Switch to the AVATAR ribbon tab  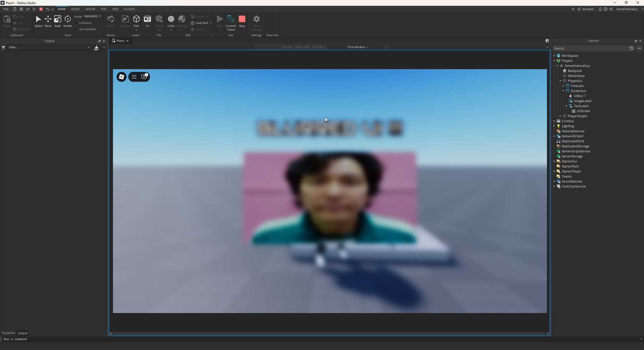(x=90, y=9)
